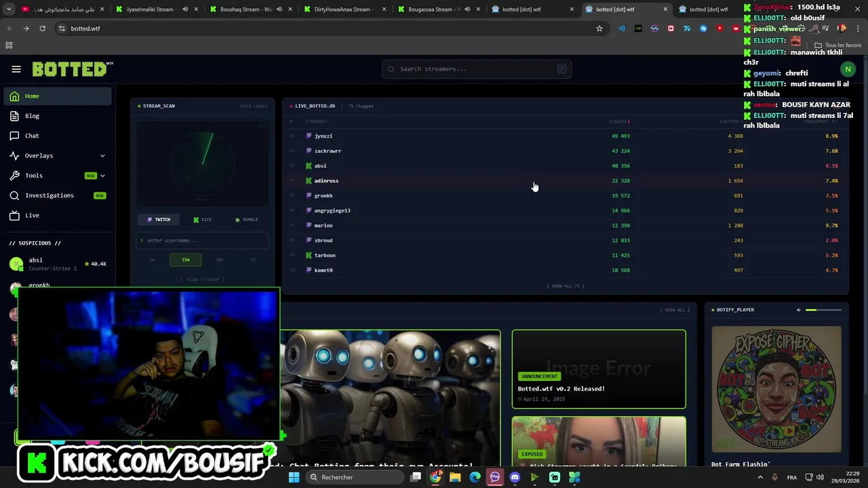Click the Chat bubble icon in sidebar
Viewport: 868px width, 488px height.
[14, 136]
